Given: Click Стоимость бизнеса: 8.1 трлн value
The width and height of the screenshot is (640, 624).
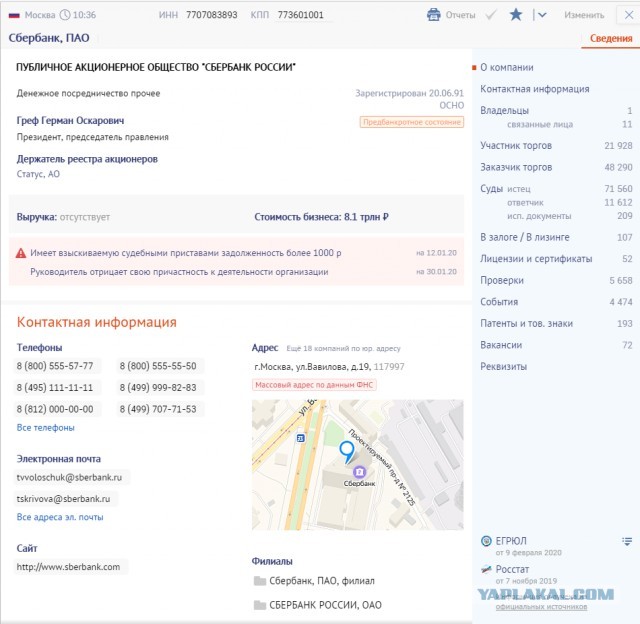Looking at the screenshot, I should 321,217.
